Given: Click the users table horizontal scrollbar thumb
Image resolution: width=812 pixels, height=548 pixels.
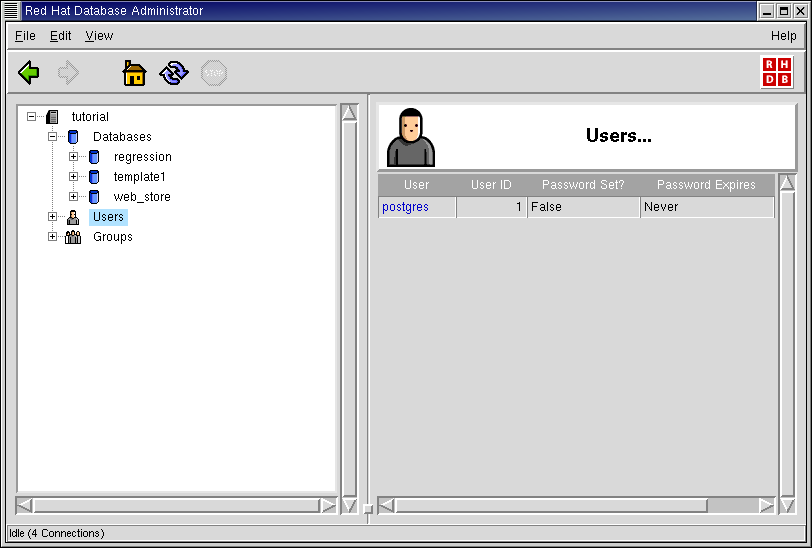Looking at the screenshot, I should pos(551,506).
